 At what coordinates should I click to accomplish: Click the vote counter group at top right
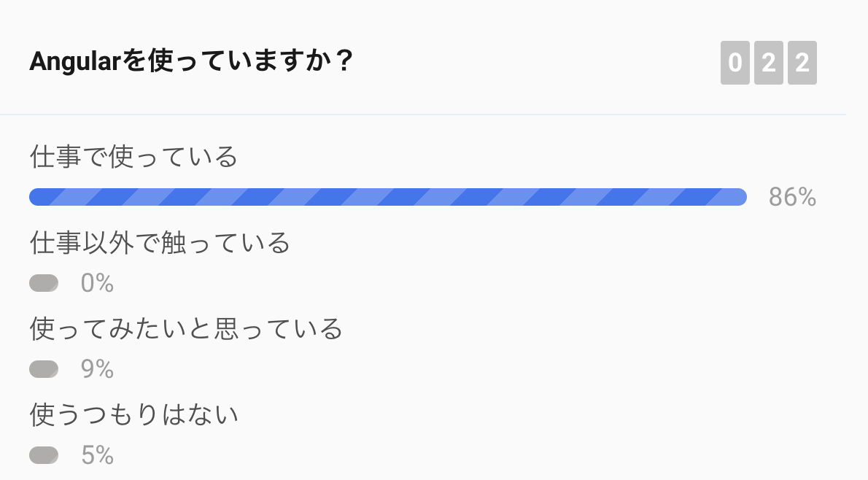coord(768,63)
